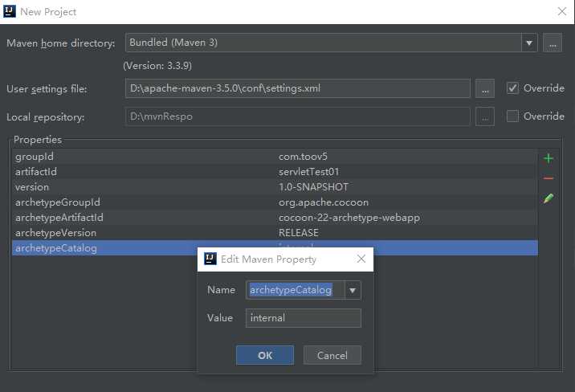
Task: Browse for User settings file with ellipsis button
Action: [485, 88]
